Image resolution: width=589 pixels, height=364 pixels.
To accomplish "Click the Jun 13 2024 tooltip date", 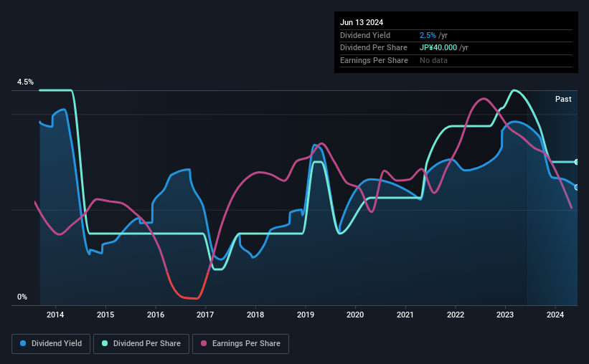I will [x=362, y=22].
